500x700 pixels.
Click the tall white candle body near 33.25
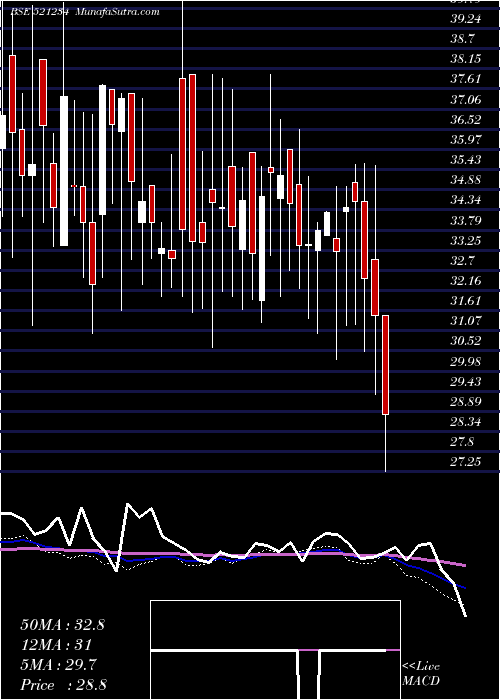click(x=64, y=171)
